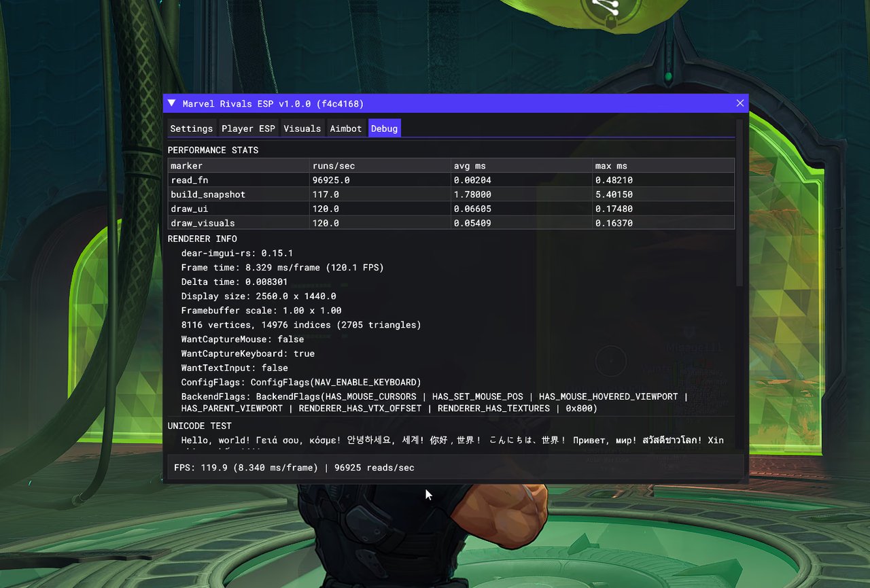
Task: Click the '8116 vertices, 14976 indices' line
Action: 301,325
